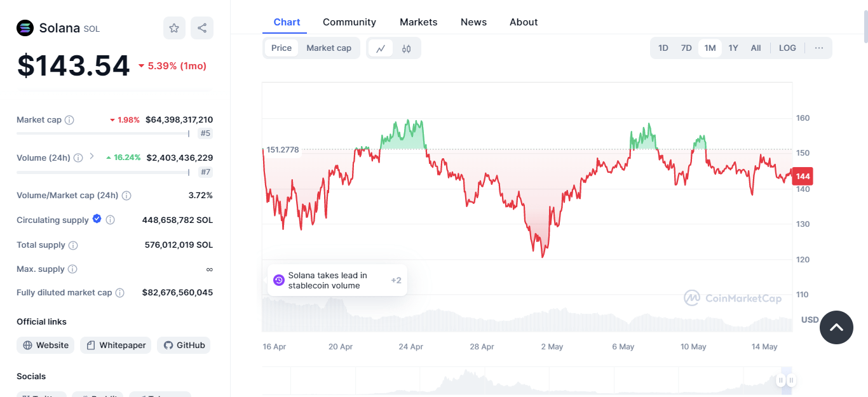Image resolution: width=868 pixels, height=397 pixels.
Task: Click the 3.72% Volume/Market cap value
Action: [201, 196]
